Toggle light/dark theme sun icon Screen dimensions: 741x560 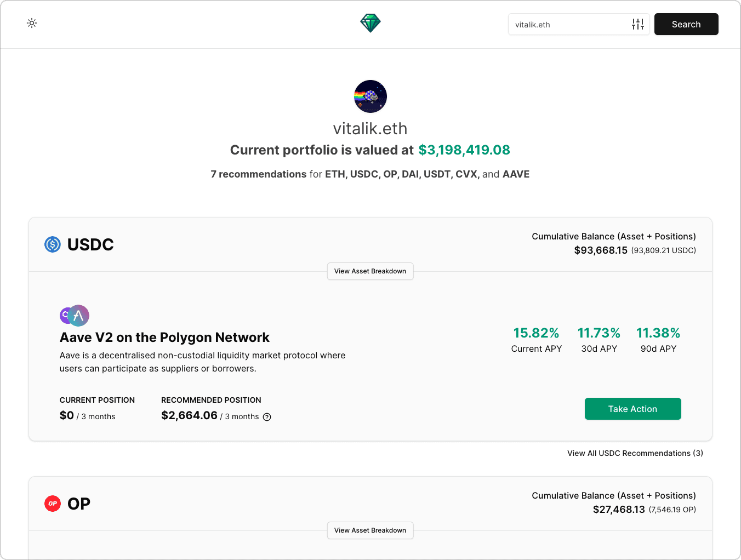pyautogui.click(x=32, y=23)
